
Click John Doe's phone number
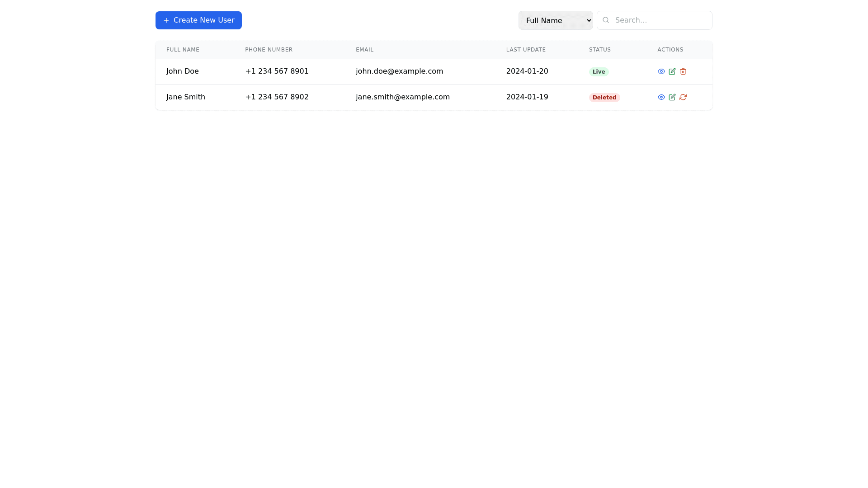coord(277,71)
